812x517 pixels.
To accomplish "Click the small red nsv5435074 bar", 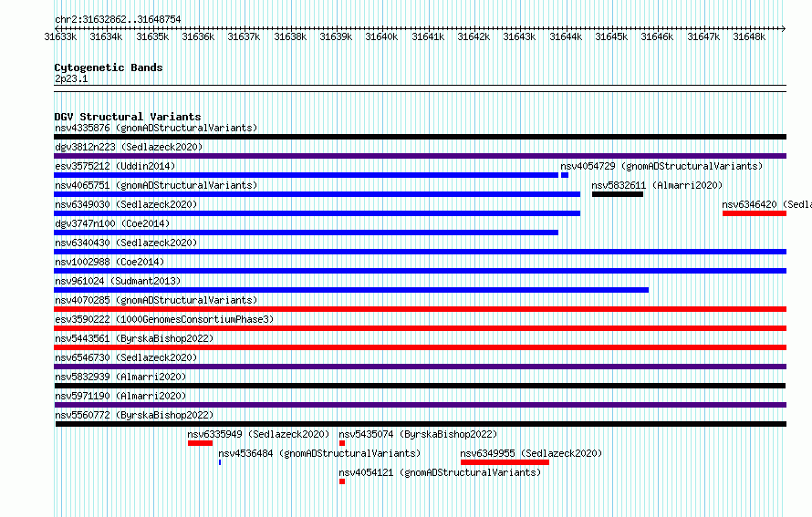I will pos(342,443).
